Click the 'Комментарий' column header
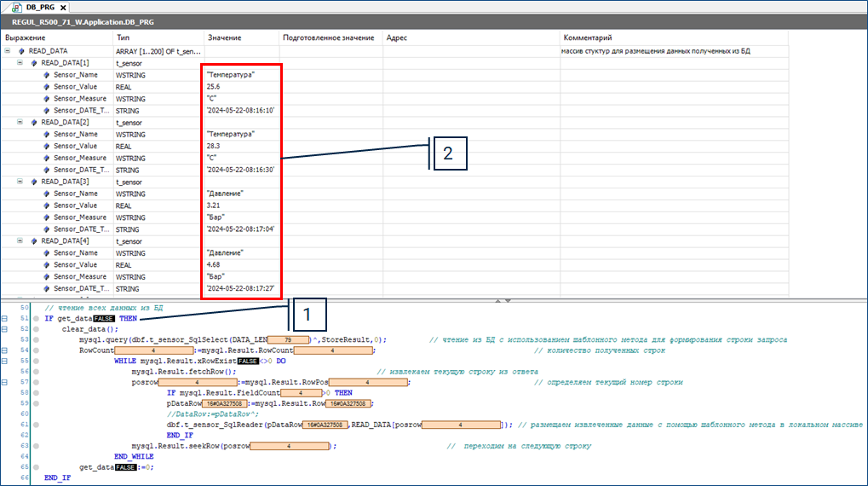Screen dimensions: 868x486 coord(588,38)
